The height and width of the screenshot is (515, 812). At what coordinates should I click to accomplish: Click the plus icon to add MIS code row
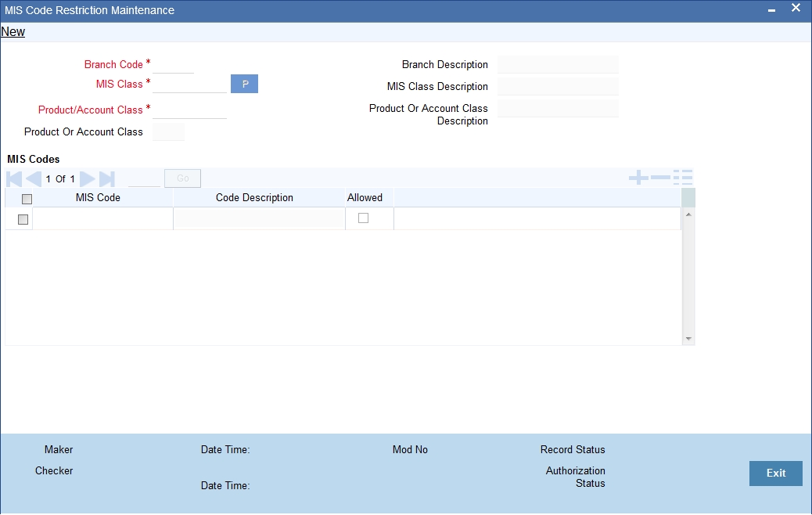[639, 178]
